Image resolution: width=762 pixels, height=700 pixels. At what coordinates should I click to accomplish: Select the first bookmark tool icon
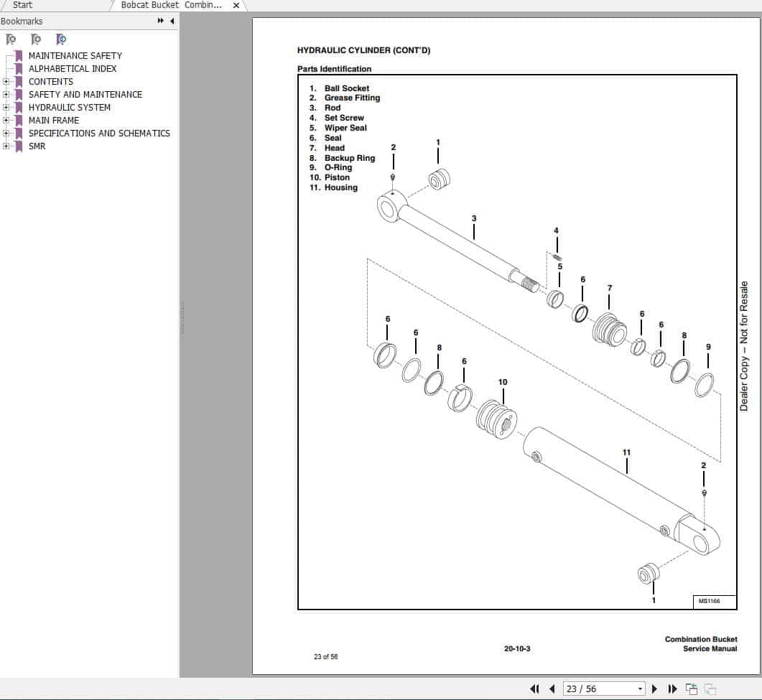tap(11, 39)
